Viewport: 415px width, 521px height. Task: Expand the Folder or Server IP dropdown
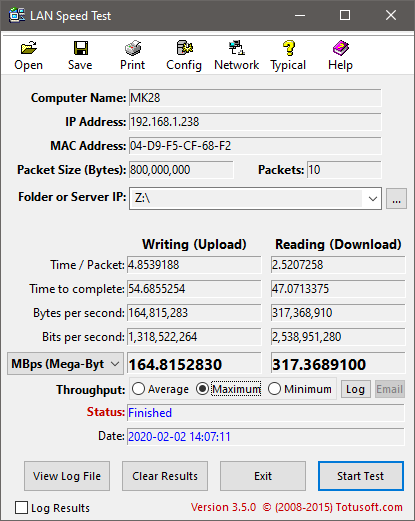click(372, 199)
